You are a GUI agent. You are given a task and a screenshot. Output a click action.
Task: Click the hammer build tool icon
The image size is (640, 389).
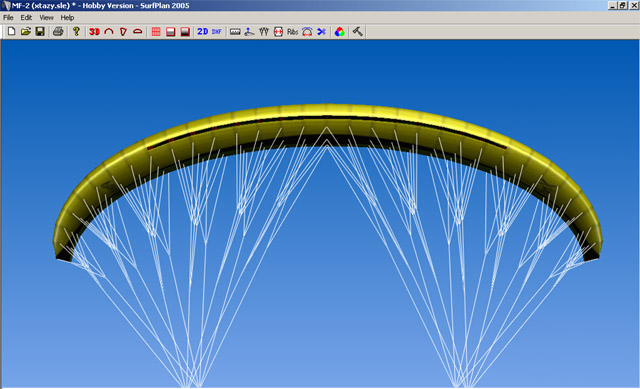click(358, 31)
